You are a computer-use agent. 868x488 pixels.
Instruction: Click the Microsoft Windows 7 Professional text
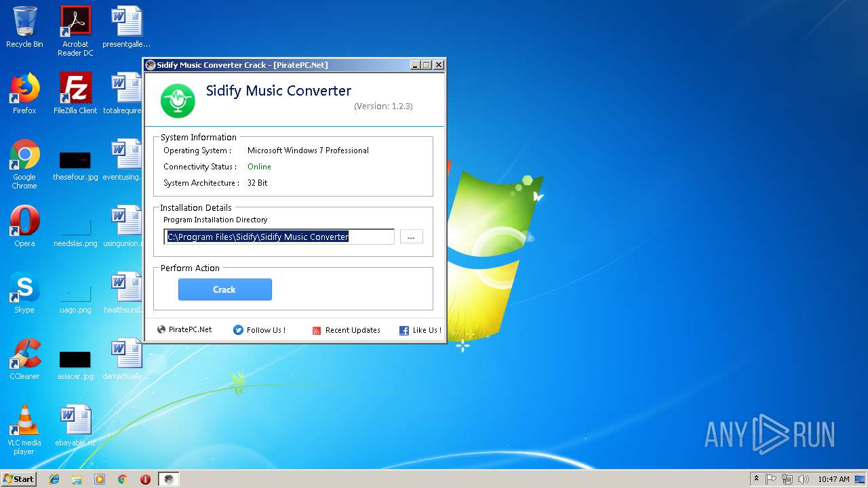click(308, 150)
